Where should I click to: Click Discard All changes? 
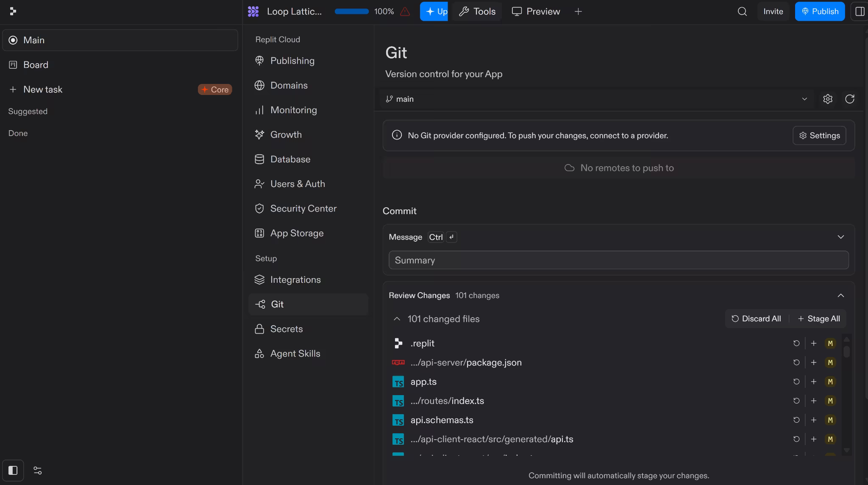pos(756,319)
